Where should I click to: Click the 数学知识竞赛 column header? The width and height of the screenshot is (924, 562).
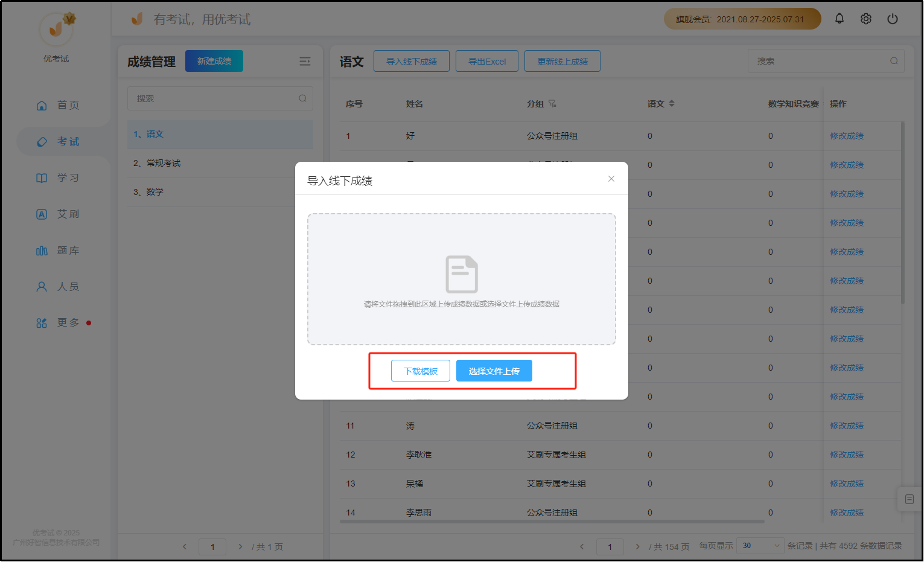coord(793,104)
